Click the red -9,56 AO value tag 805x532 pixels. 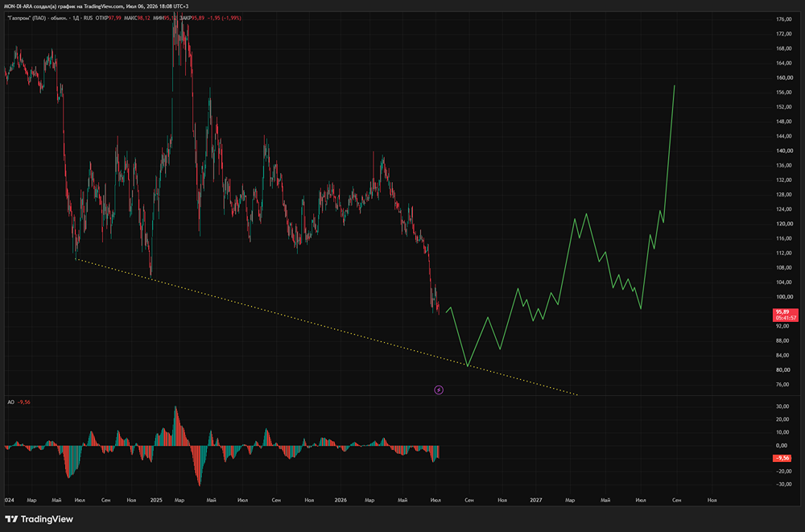782,457
